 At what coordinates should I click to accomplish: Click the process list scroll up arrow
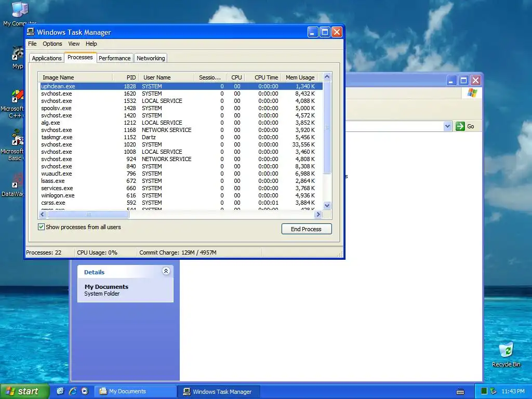(x=327, y=77)
